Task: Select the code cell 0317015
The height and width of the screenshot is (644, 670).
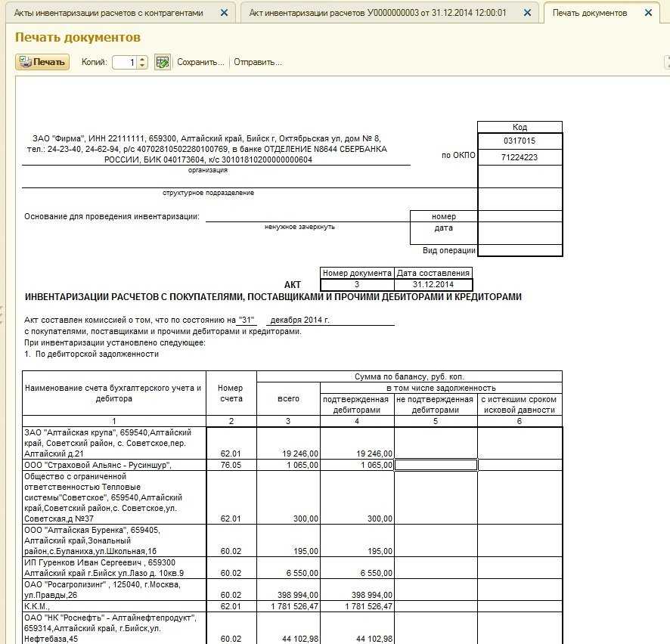Action: click(x=520, y=141)
